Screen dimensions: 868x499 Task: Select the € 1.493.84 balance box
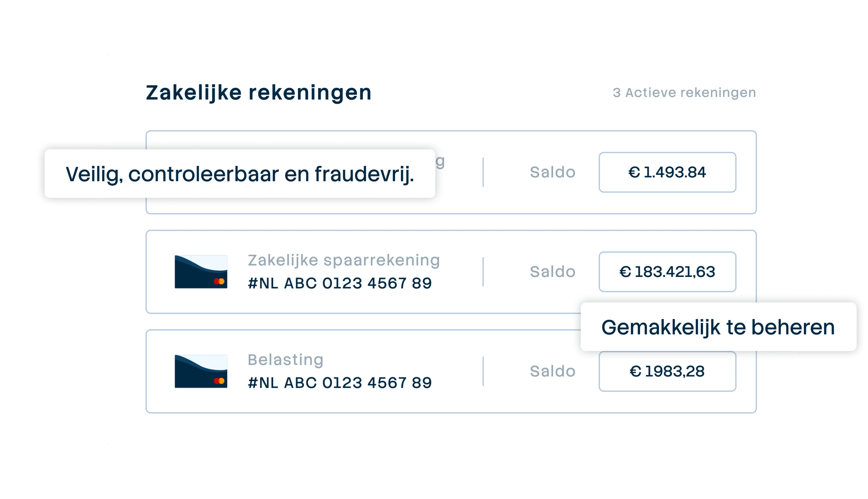pyautogui.click(x=667, y=173)
